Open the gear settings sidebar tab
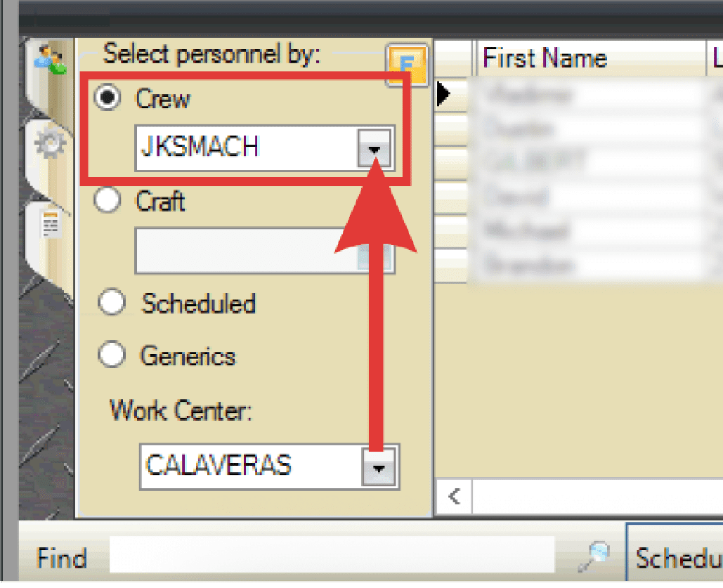This screenshot has width=723, height=588. (51, 145)
